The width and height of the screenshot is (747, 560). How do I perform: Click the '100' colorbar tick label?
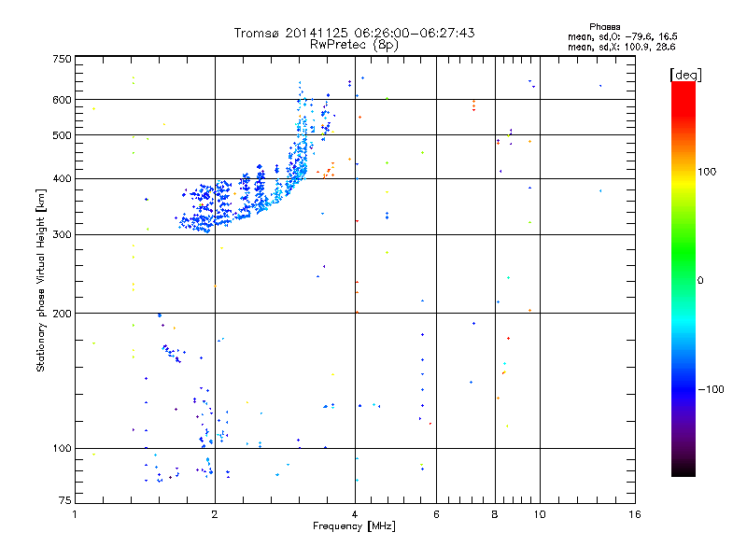[707, 172]
